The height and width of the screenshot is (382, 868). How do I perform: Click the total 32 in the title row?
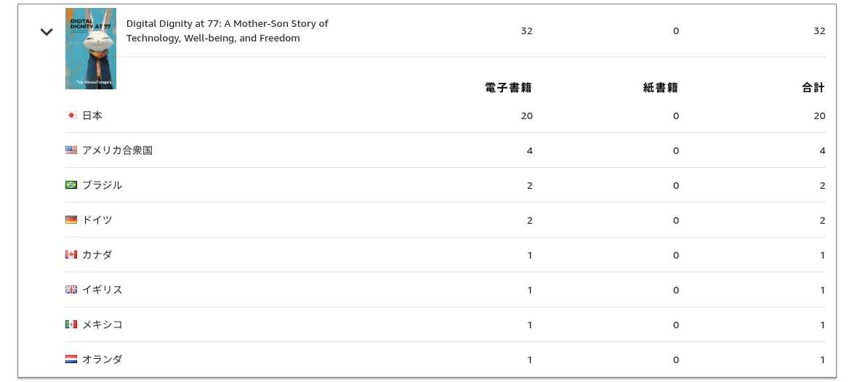[x=819, y=31]
